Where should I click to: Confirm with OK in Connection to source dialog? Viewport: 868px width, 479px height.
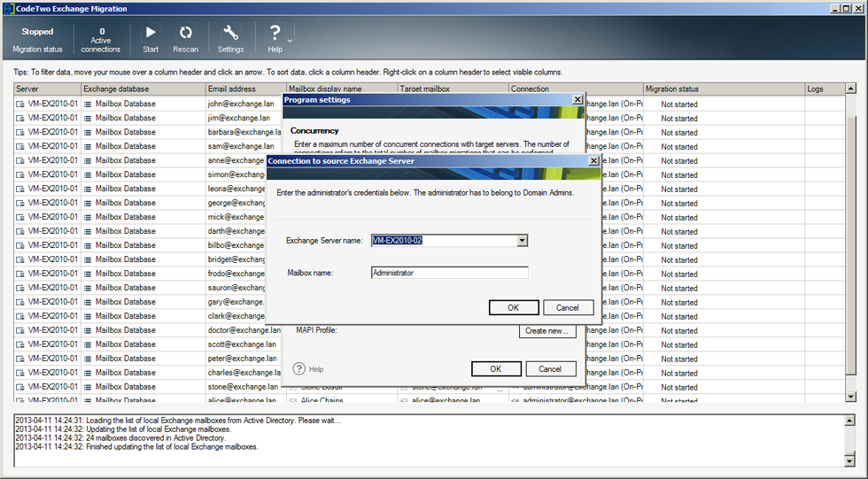pos(514,307)
